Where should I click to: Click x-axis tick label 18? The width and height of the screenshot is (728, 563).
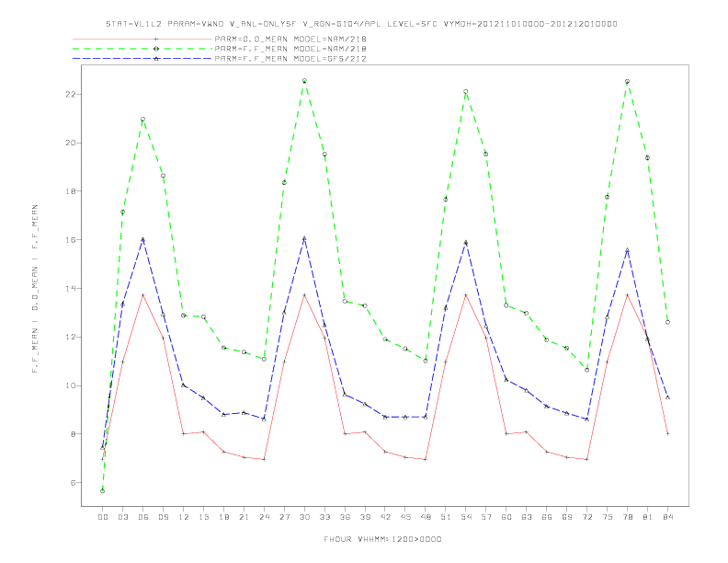(x=223, y=517)
